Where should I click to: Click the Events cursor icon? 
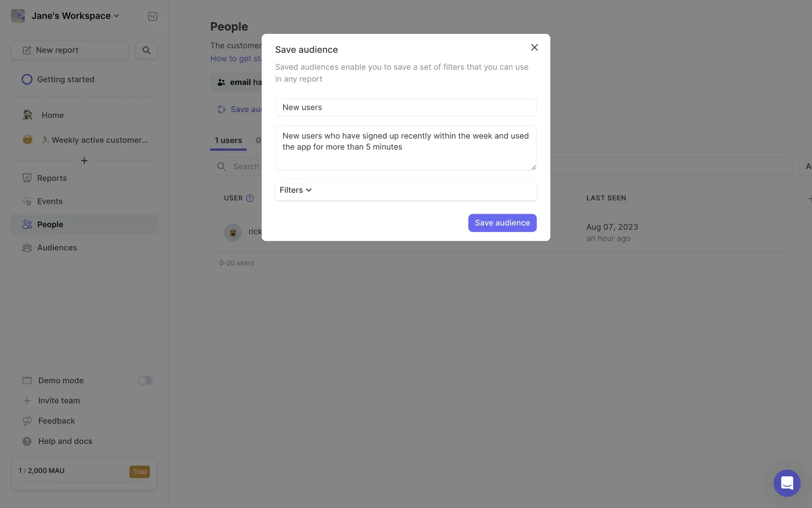click(x=27, y=202)
